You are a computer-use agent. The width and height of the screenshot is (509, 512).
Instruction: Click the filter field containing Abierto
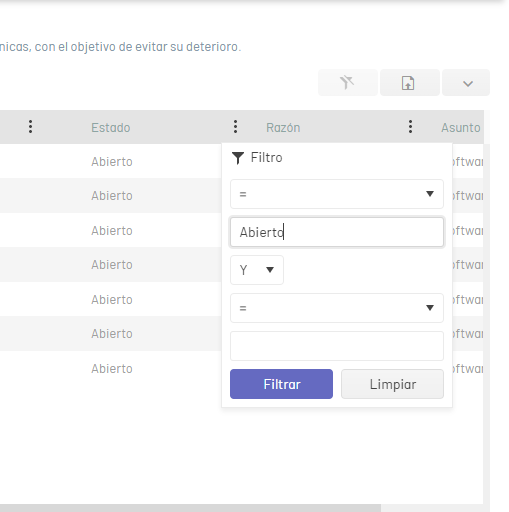[x=337, y=232]
